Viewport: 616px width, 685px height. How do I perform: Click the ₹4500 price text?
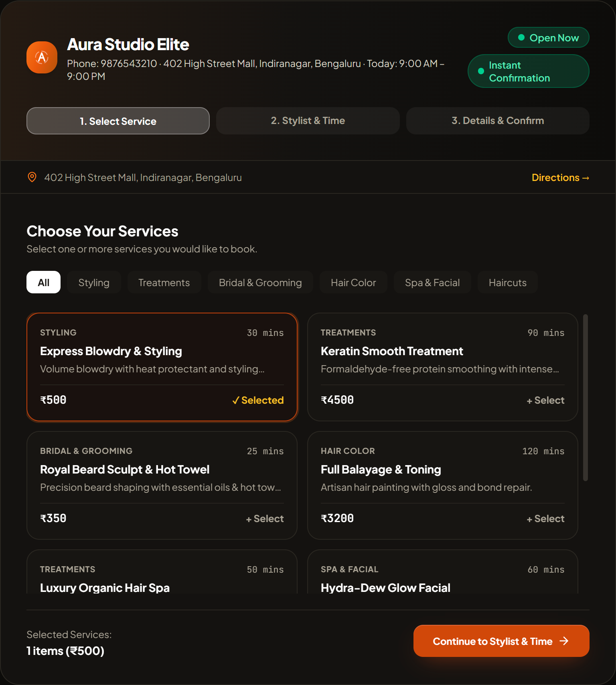[x=337, y=400]
